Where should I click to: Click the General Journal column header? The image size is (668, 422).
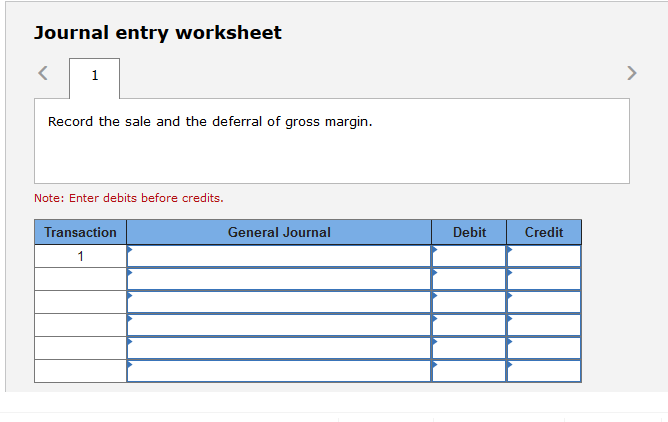click(x=279, y=232)
